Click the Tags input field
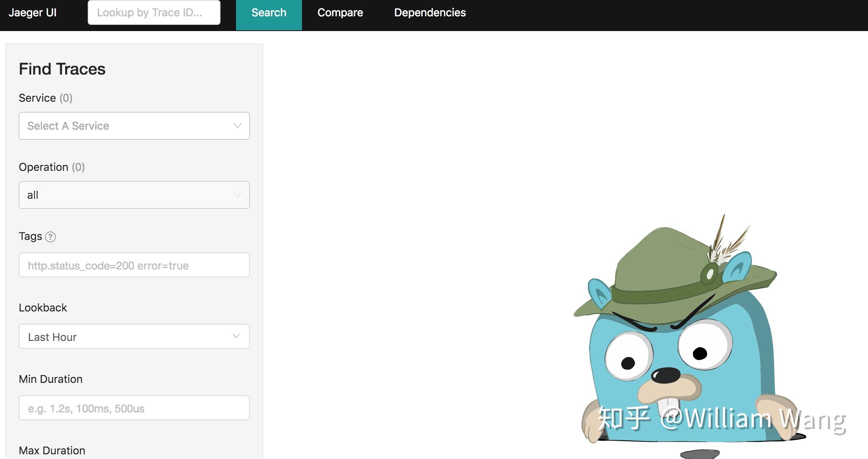This screenshot has width=868, height=459. click(134, 265)
